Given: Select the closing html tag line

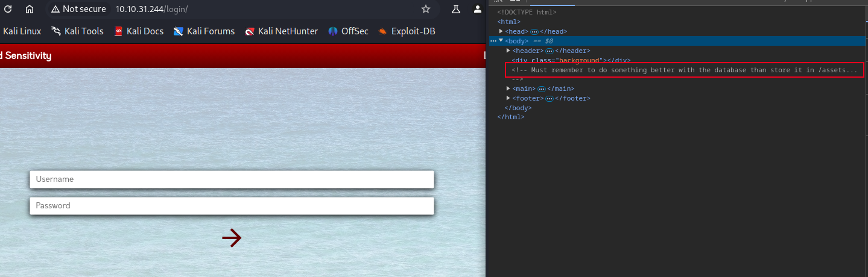Looking at the screenshot, I should pos(511,117).
